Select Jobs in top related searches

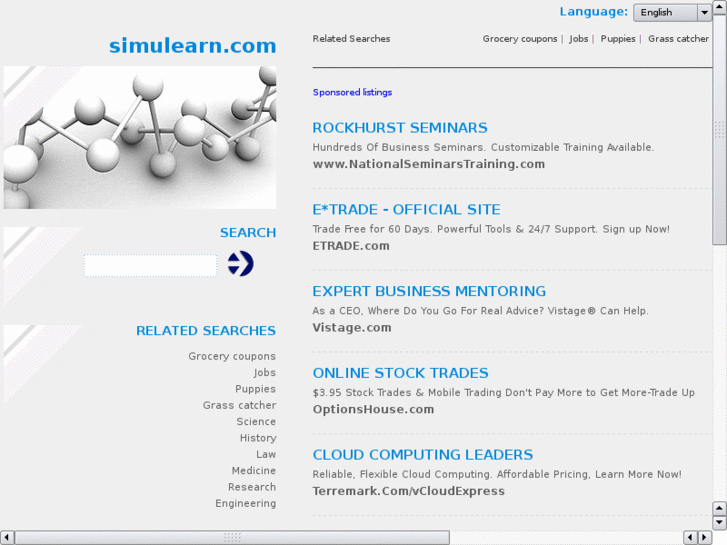[579, 39]
